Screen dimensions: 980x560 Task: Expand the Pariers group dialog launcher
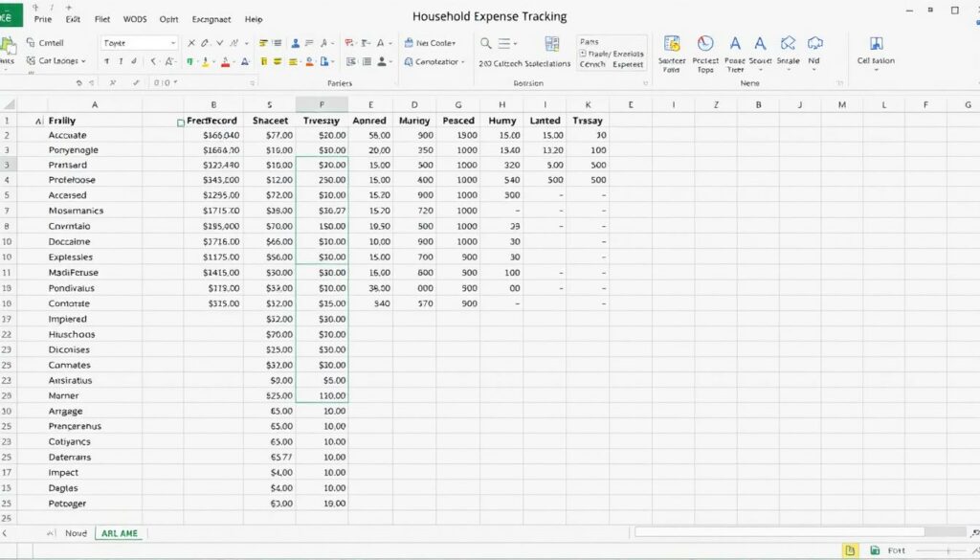point(395,82)
